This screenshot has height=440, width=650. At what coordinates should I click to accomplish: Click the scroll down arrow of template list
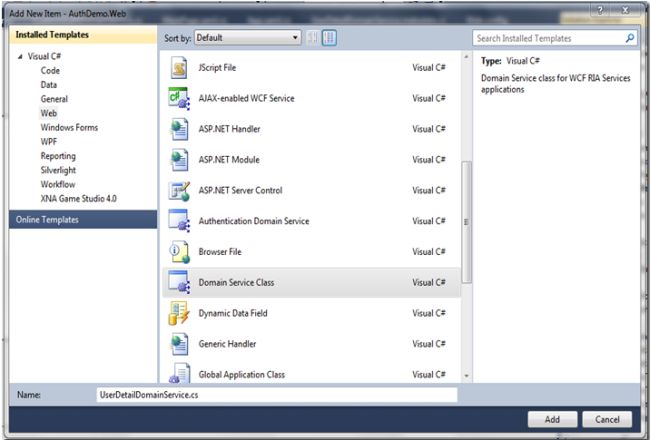pos(466,376)
